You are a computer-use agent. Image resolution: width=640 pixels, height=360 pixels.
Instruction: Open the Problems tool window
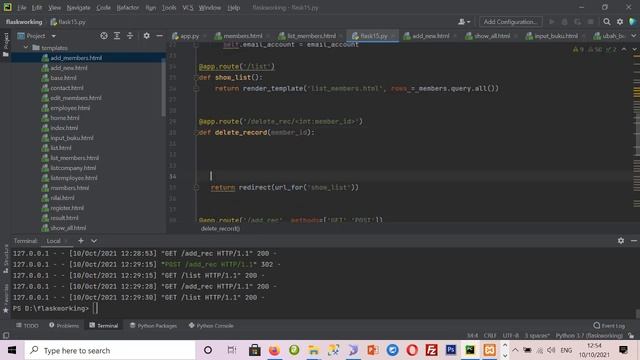64,326
